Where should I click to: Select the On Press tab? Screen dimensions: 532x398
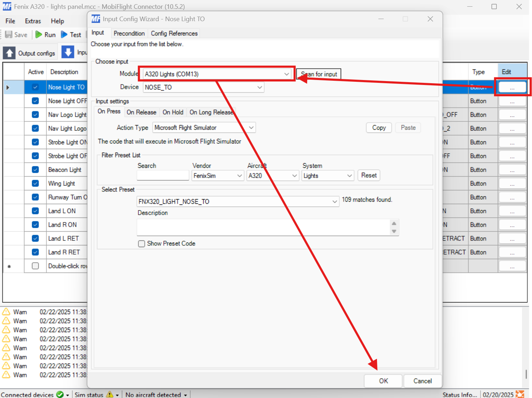tap(109, 111)
